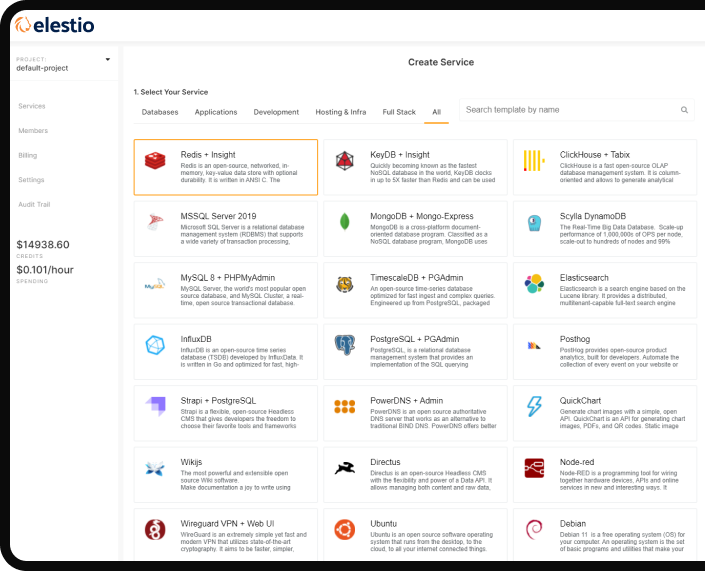Choose the TimescaleDB tiger icon
Image resolution: width=705 pixels, height=571 pixels.
pos(345,284)
